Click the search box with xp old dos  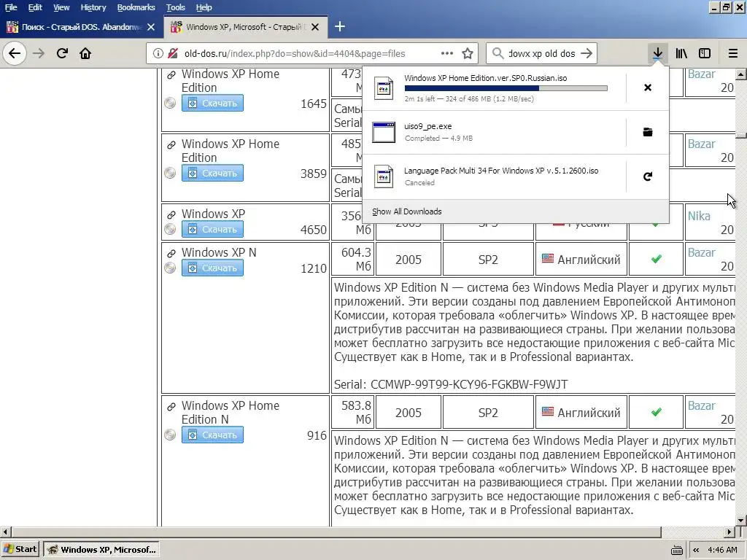pos(542,53)
